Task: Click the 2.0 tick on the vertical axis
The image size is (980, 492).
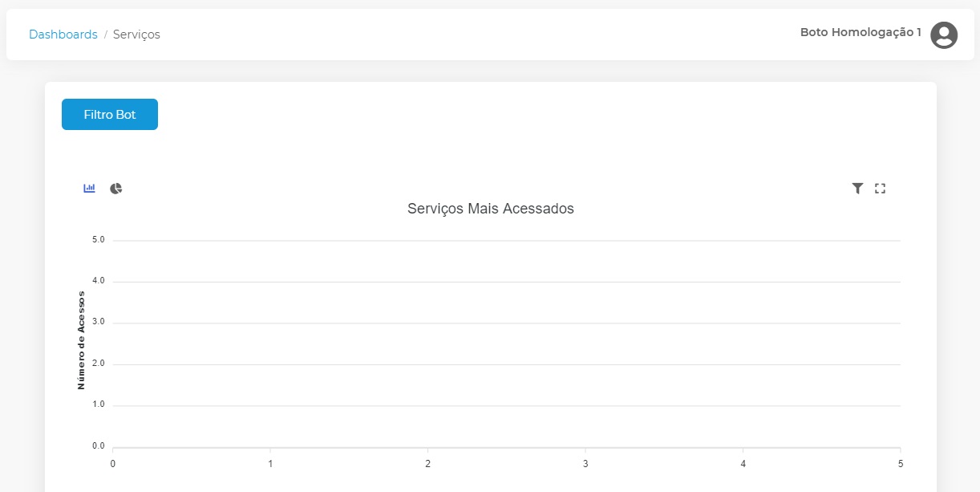Action: (99, 364)
